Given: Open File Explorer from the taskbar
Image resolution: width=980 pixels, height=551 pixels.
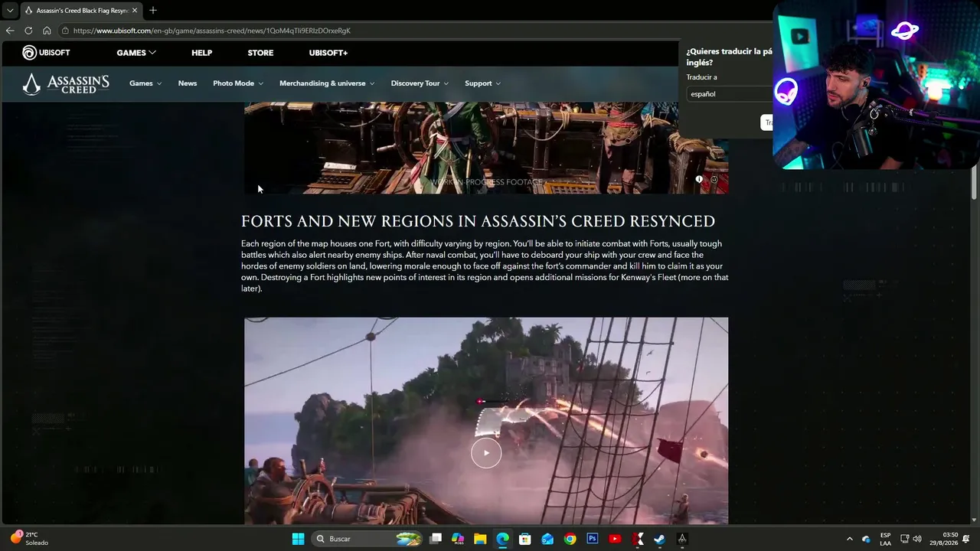Looking at the screenshot, I should point(480,539).
